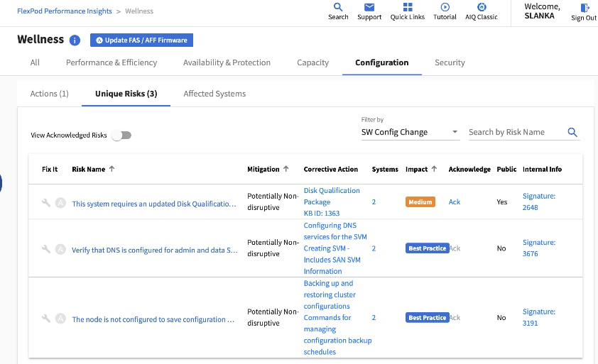Image resolution: width=598 pixels, height=364 pixels.
Task: Open the Quick Links grid icon
Action: point(408,7)
